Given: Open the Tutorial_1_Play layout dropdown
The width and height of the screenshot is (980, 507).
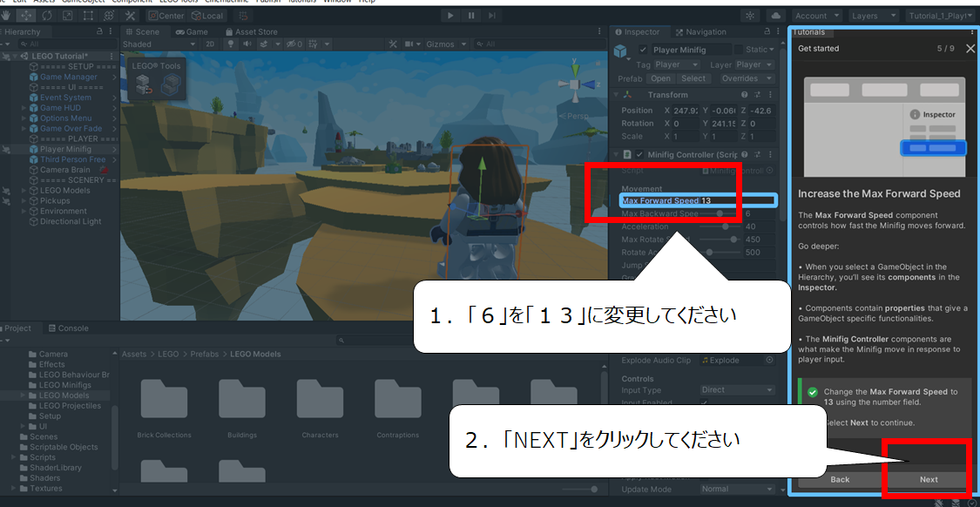Looking at the screenshot, I should click(942, 16).
